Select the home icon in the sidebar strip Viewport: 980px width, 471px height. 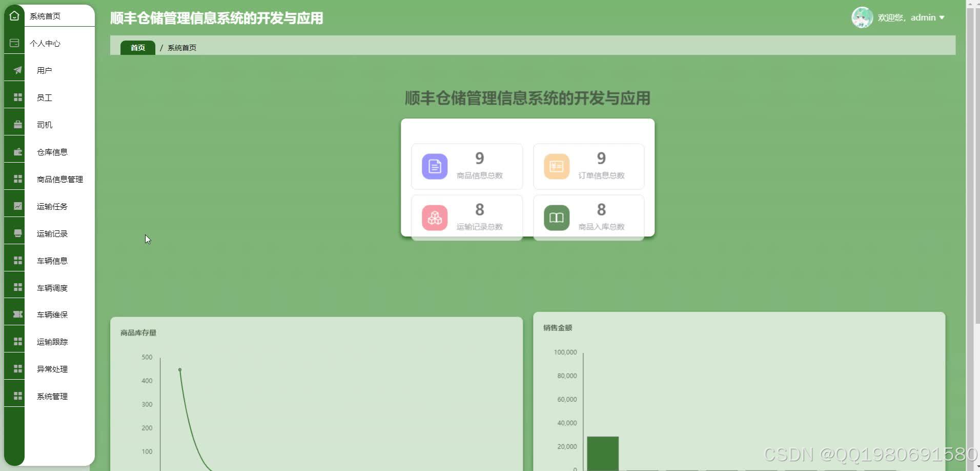point(14,15)
